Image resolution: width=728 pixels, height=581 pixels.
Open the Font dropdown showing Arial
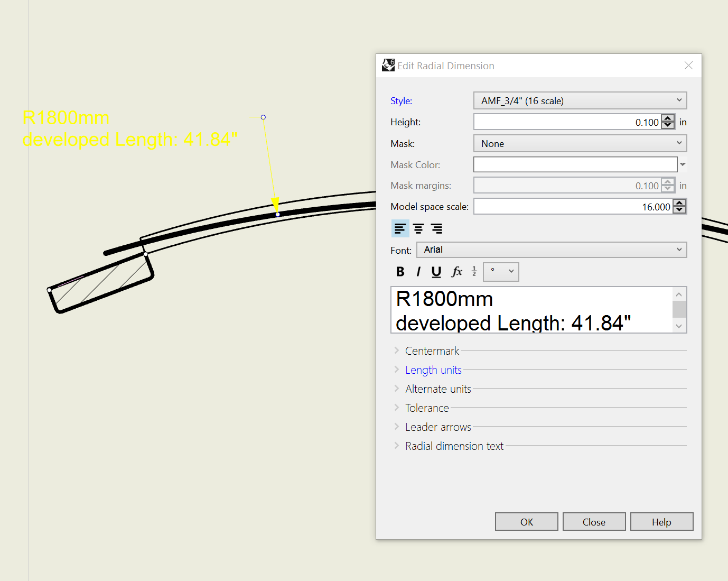click(552, 250)
